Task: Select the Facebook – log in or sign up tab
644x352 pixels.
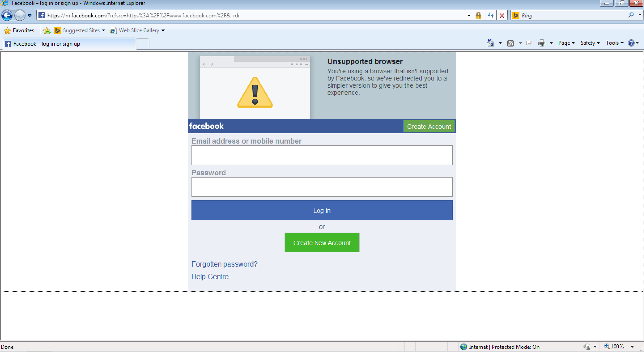Action: (x=70, y=44)
